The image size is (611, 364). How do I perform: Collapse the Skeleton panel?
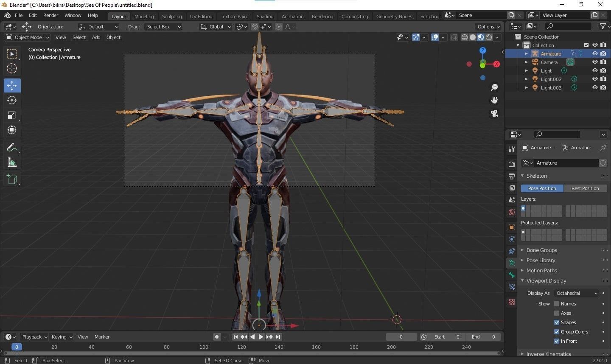[x=537, y=176]
